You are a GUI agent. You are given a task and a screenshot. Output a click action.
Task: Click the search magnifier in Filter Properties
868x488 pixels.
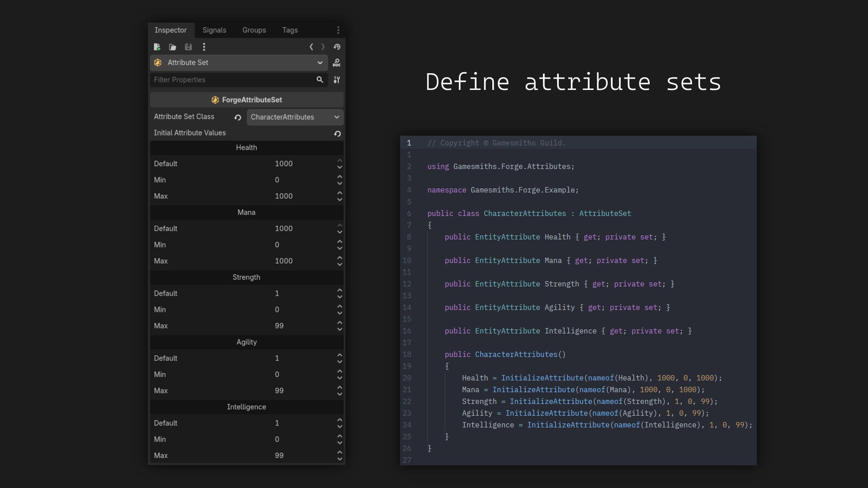(x=320, y=80)
